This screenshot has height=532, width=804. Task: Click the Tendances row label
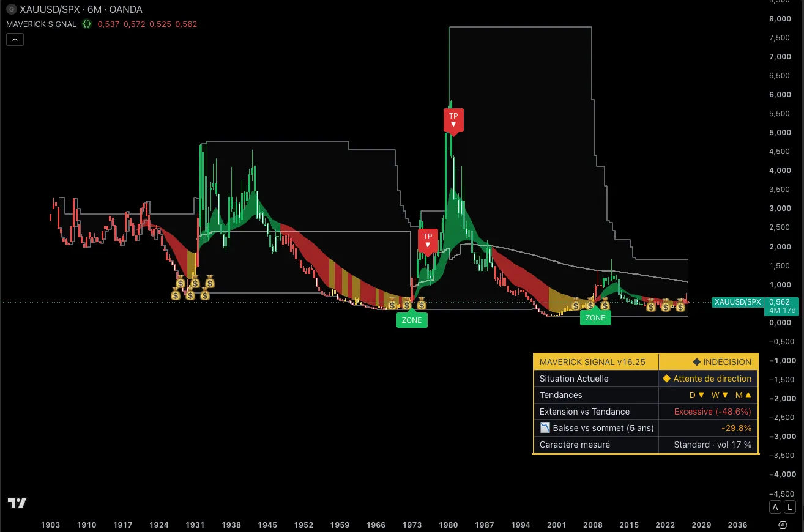[x=561, y=395]
